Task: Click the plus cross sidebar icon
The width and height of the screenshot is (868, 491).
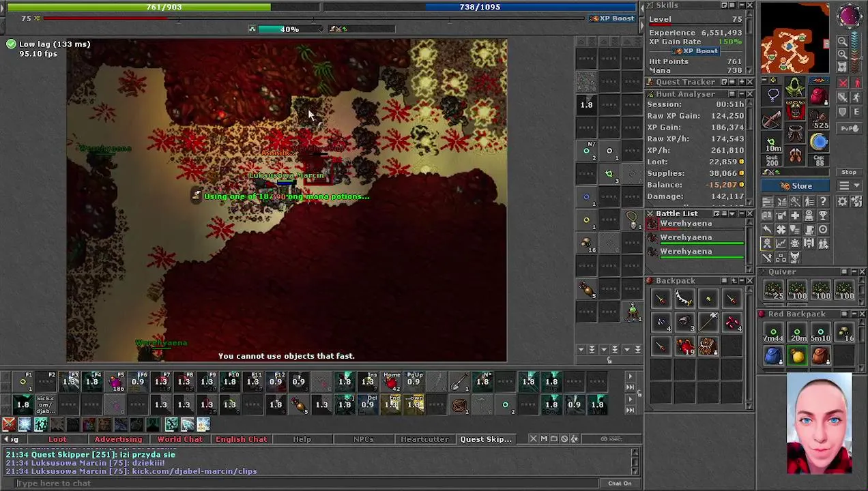Action: (x=795, y=215)
